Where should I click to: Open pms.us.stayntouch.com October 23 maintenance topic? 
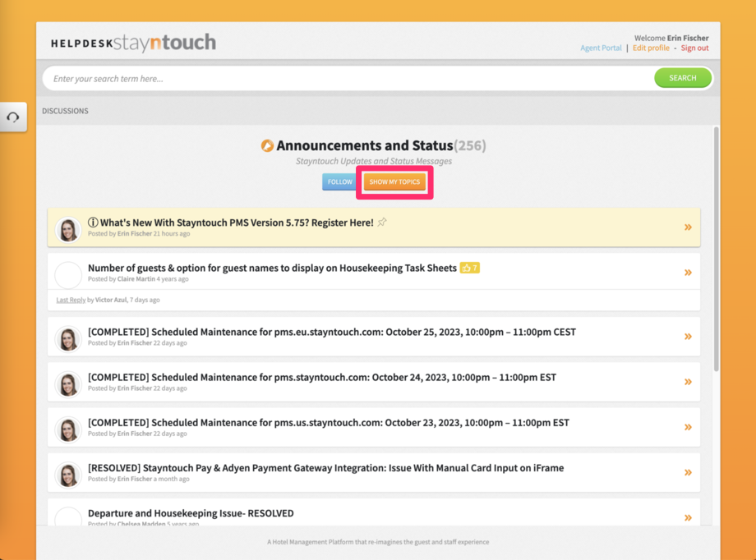tap(329, 423)
